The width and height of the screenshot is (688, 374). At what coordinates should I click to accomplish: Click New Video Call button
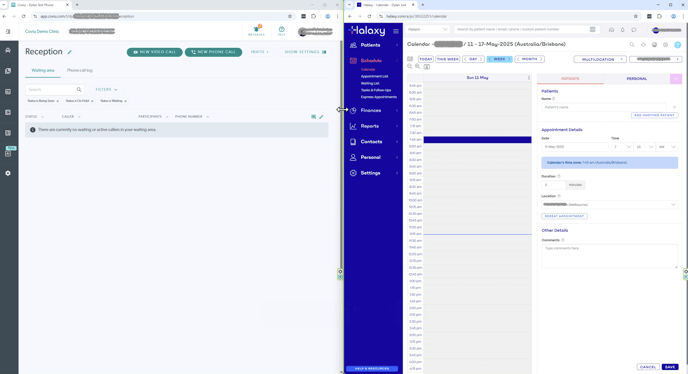154,52
